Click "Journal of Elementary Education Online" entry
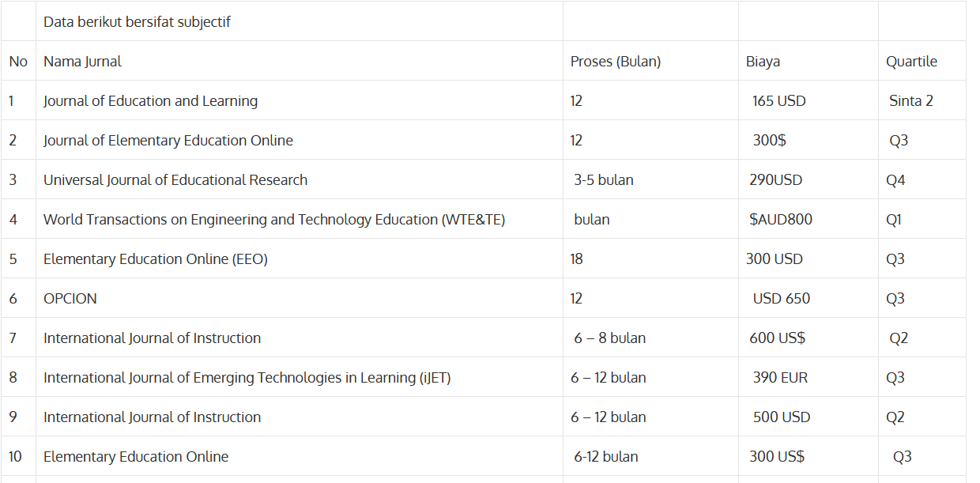The width and height of the screenshot is (980, 483). pos(168,141)
